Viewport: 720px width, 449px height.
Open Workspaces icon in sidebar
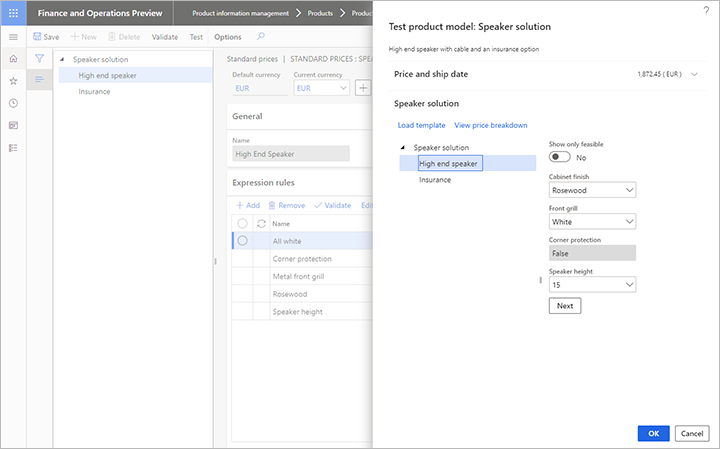pyautogui.click(x=13, y=125)
